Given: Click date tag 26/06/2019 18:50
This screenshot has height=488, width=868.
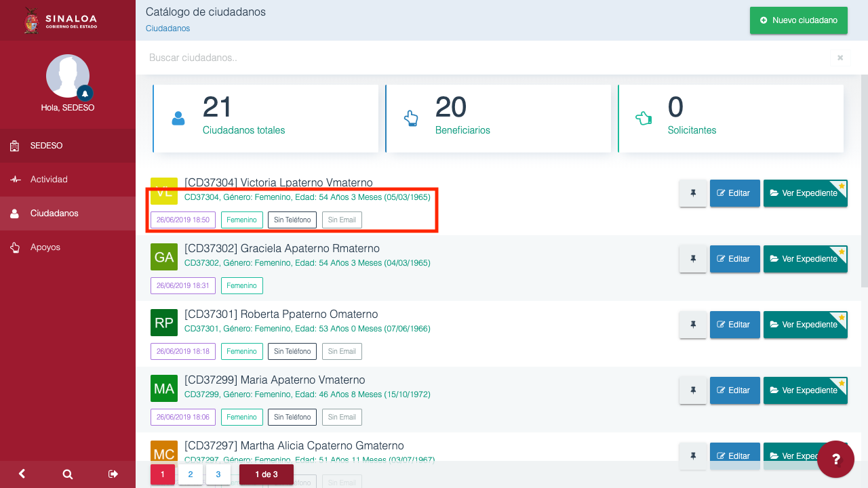Looking at the screenshot, I should click(183, 220).
